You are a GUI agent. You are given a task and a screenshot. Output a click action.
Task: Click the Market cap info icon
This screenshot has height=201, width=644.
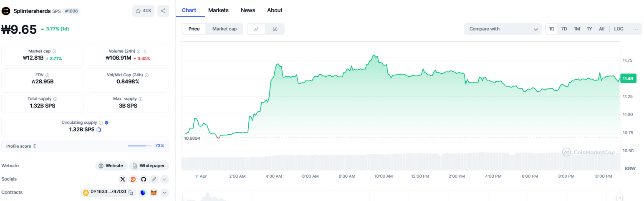(54, 51)
